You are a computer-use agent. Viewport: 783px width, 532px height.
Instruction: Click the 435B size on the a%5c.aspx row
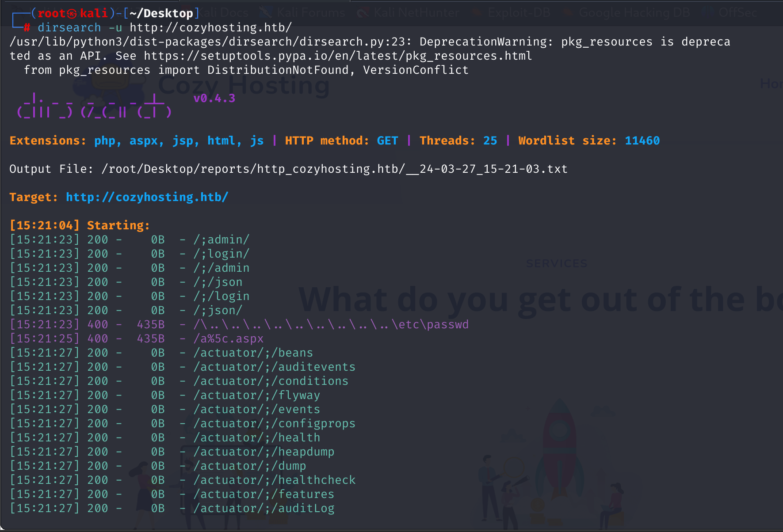tap(151, 339)
